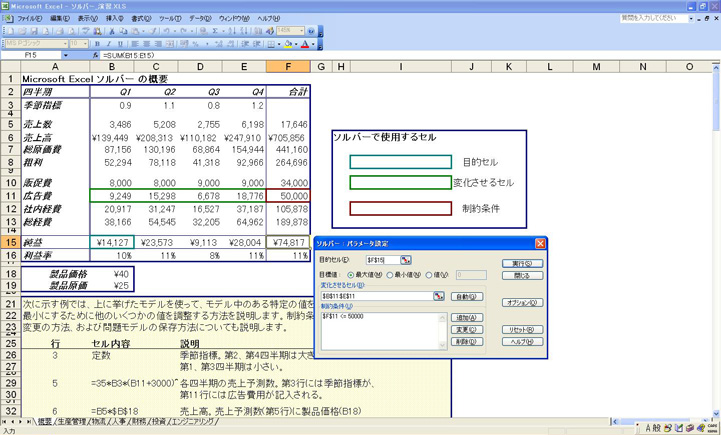The height and width of the screenshot is (435, 721).
Task: Toggle Underline formatting
Action: click(120, 44)
